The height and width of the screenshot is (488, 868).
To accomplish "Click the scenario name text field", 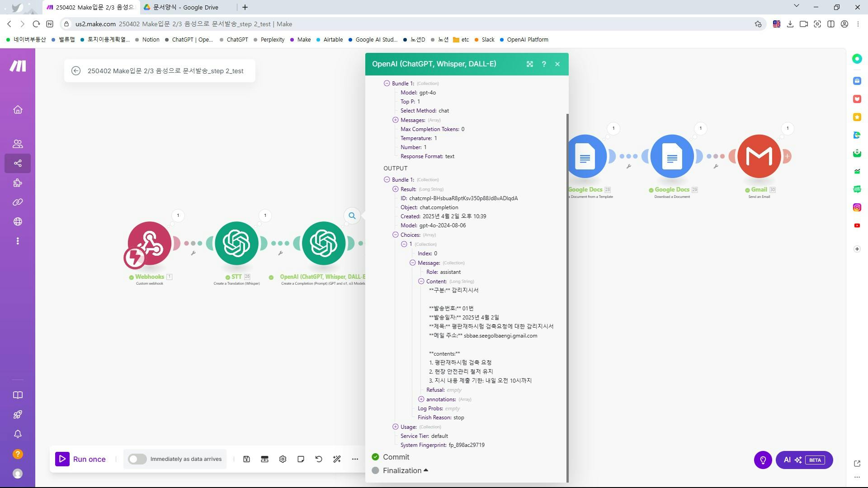I will (x=165, y=71).
